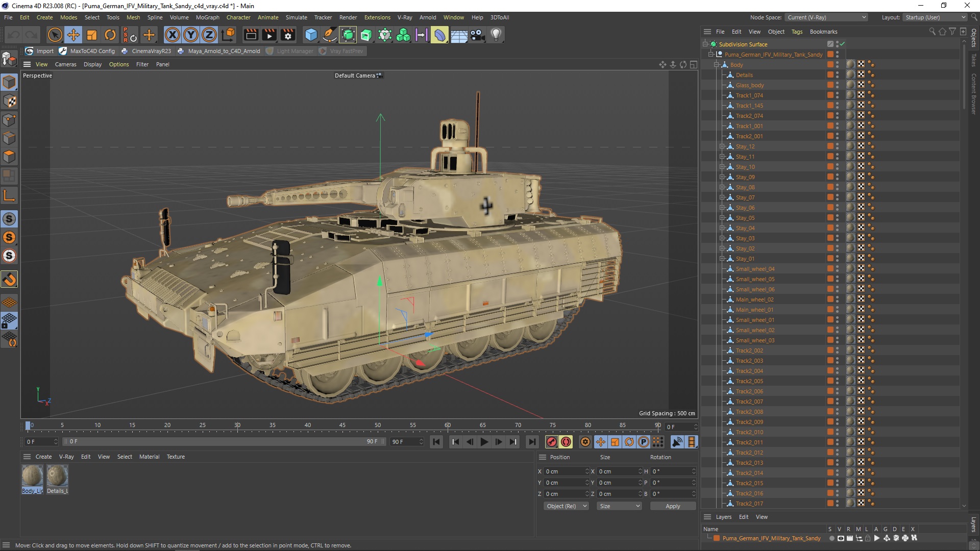The height and width of the screenshot is (551, 980).
Task: Toggle Subdivision Surface enable checkmark
Action: 842,44
